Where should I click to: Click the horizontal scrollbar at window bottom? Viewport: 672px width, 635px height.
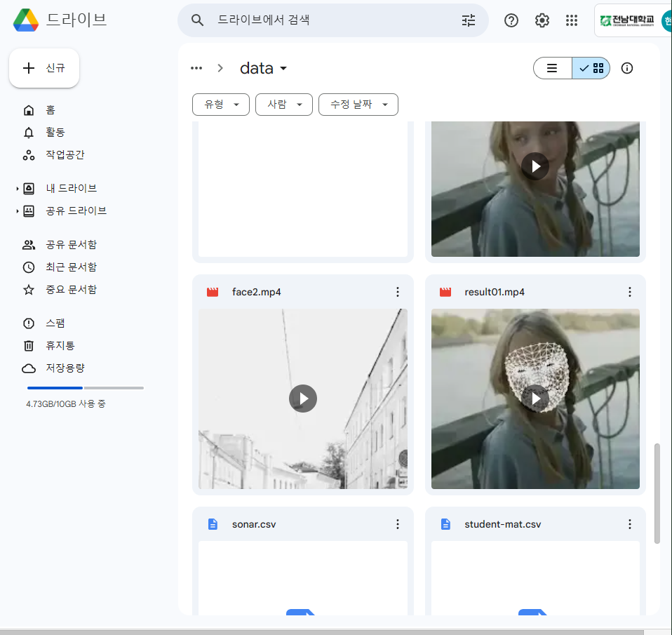tap(321, 632)
